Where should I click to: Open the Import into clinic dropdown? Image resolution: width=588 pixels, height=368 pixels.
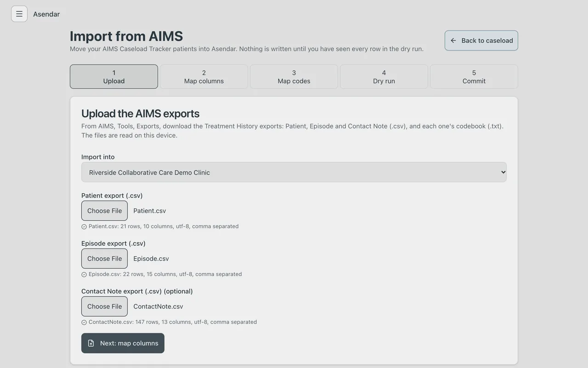[294, 172]
